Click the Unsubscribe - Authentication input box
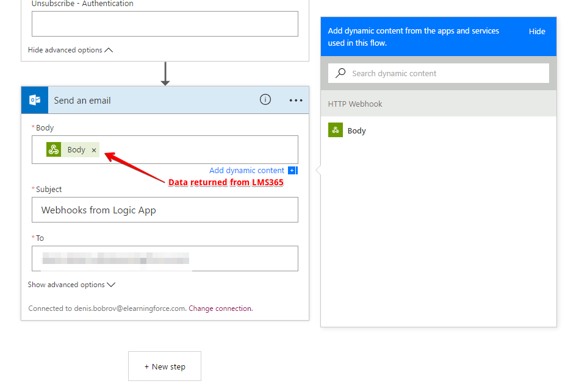568x392 pixels. [x=165, y=24]
